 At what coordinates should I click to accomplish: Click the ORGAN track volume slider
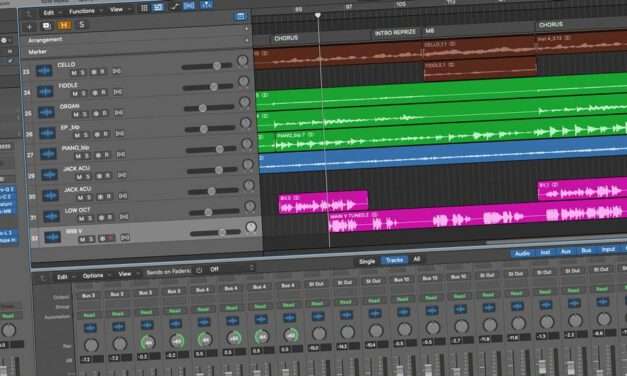pyautogui.click(x=209, y=108)
